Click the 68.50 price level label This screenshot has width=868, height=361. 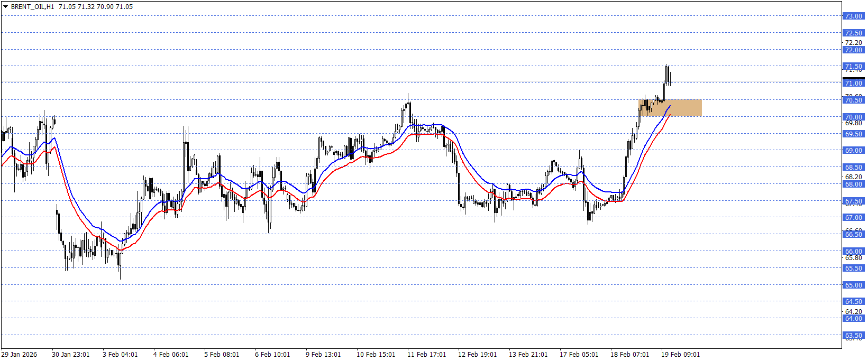[x=853, y=167]
